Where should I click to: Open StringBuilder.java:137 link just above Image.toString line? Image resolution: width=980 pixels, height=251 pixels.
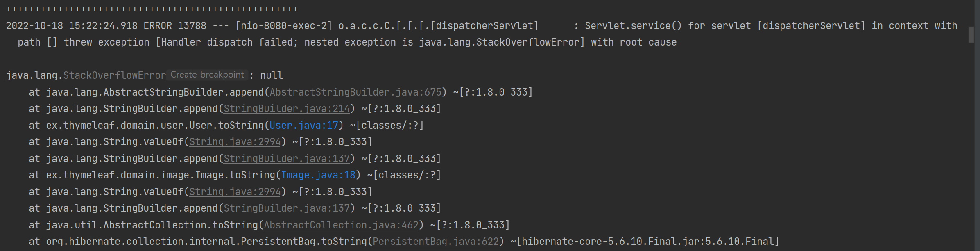287,159
